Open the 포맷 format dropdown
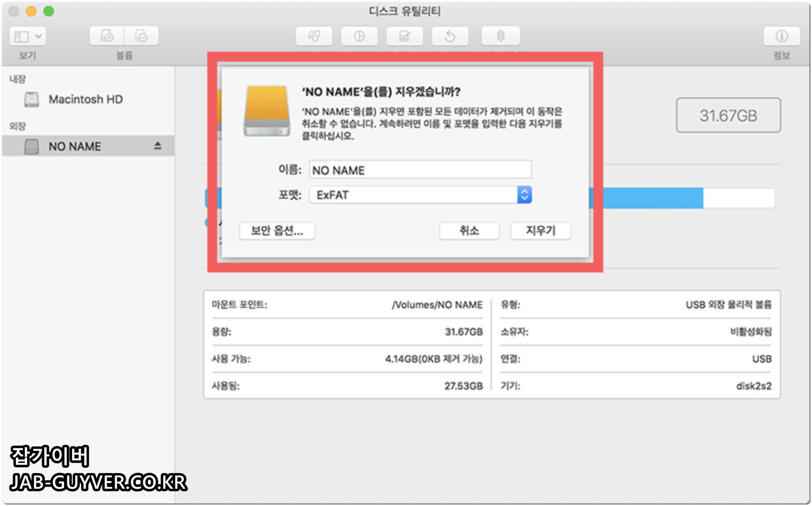 [x=420, y=195]
